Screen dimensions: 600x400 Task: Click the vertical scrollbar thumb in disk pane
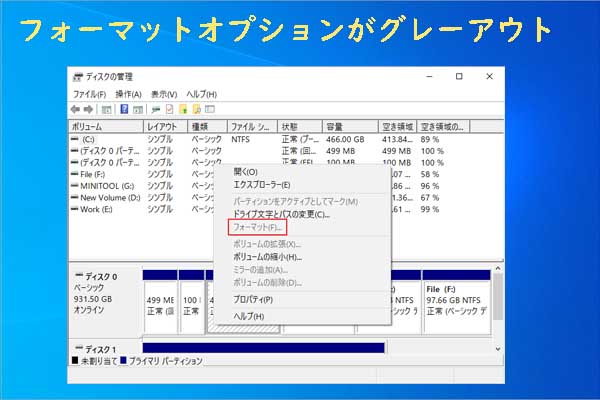point(498,297)
